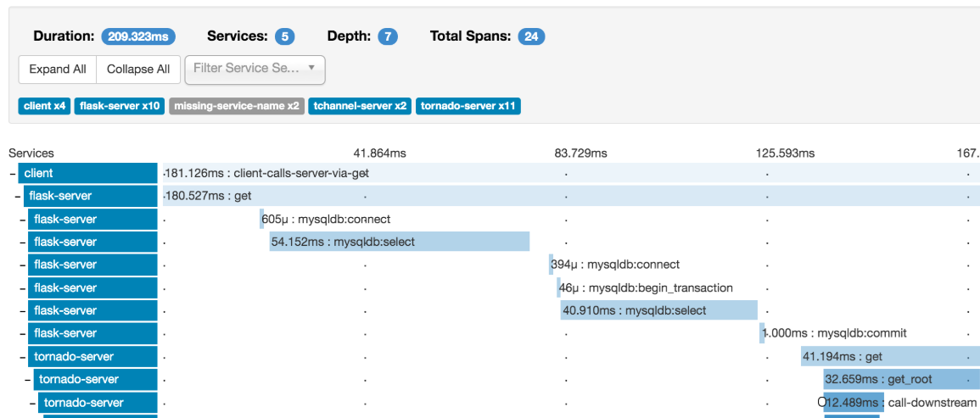Click the 605µ mysqldb:connect span

262,220
